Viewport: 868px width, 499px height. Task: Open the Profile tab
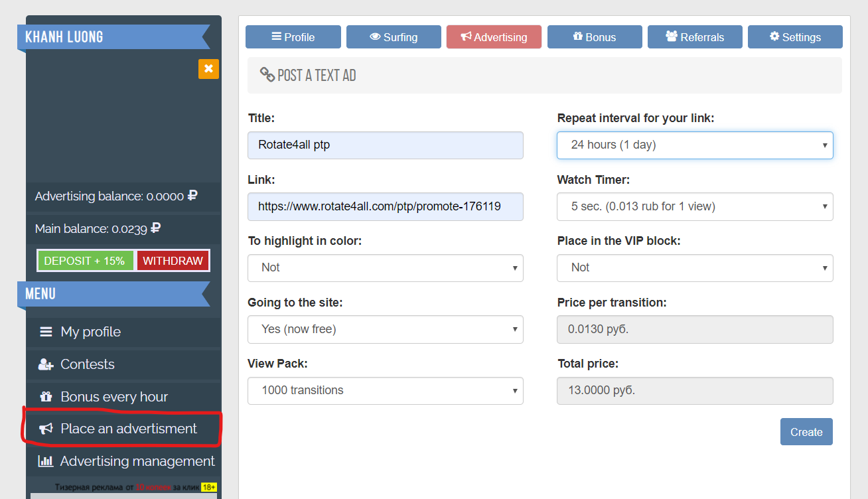coord(293,37)
